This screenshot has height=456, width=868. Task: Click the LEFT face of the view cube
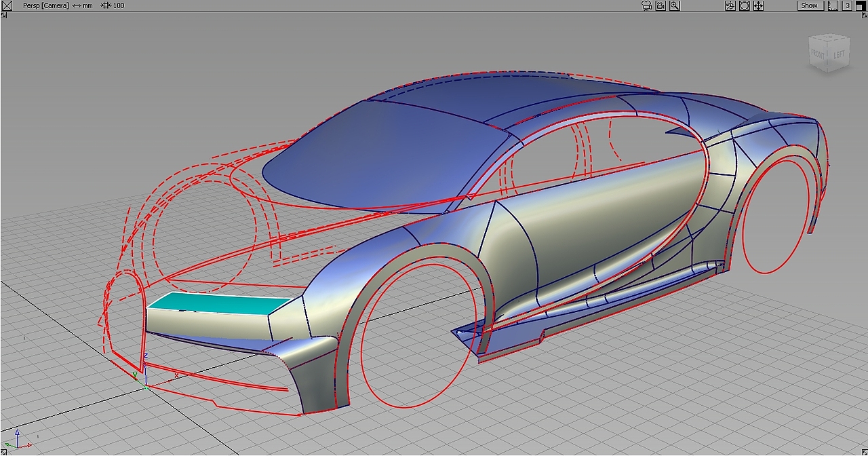click(840, 54)
